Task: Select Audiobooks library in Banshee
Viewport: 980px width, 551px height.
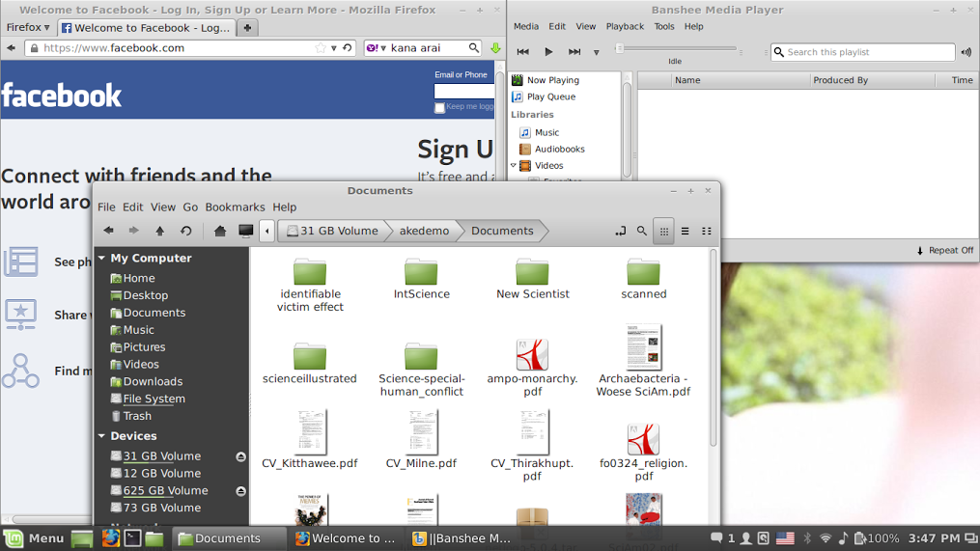Action: click(552, 150)
